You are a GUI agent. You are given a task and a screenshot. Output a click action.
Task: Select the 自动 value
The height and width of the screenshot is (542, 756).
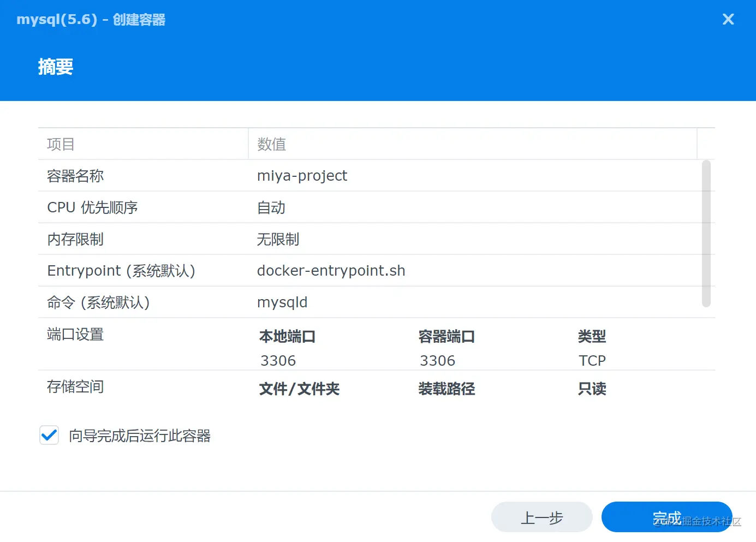pyautogui.click(x=271, y=207)
